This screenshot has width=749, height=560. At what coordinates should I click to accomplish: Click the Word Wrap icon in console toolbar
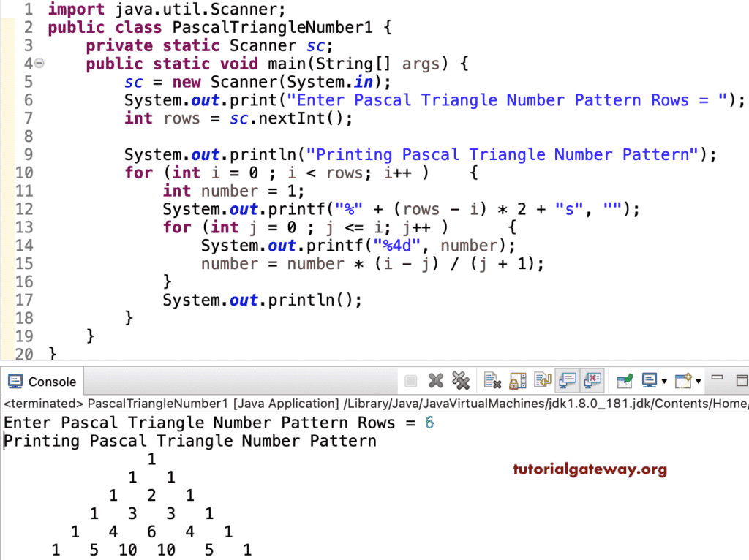[542, 380]
